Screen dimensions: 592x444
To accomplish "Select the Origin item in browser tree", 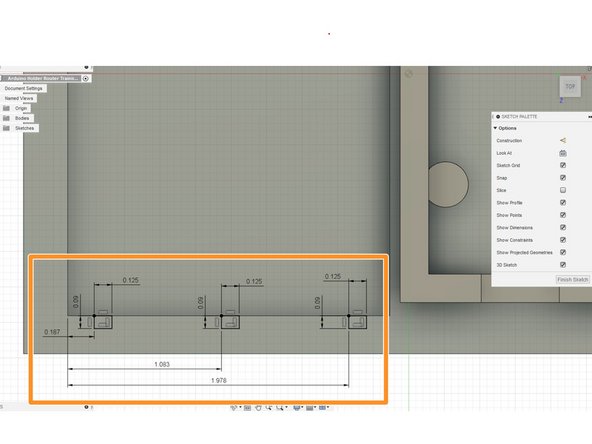I will [x=21, y=108].
